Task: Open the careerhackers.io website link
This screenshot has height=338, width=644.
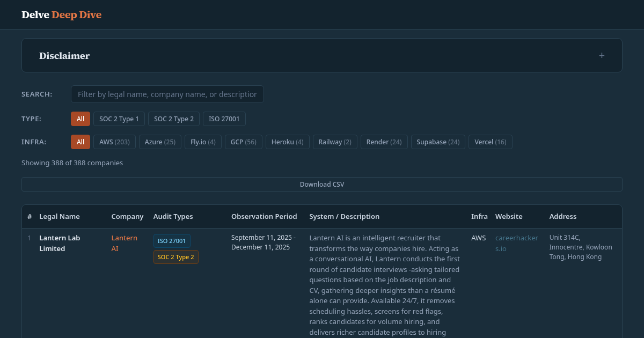Action: 516,243
